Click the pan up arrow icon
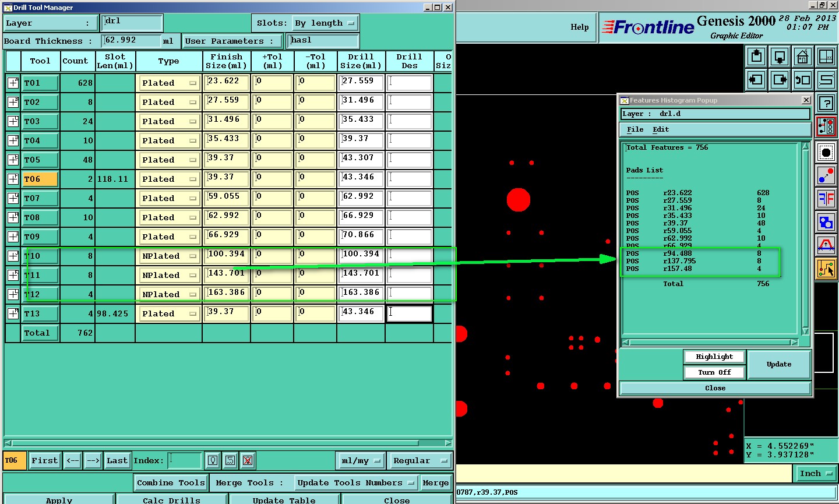Viewport: 839px width, 504px height. click(756, 57)
